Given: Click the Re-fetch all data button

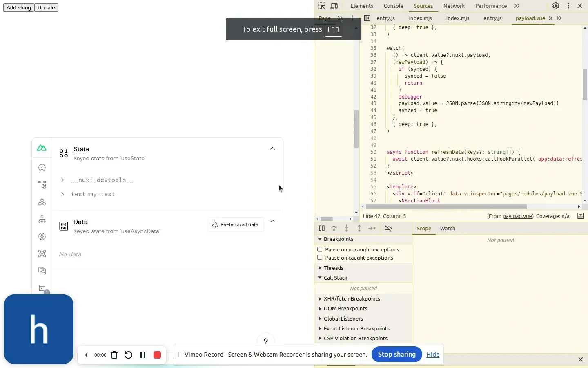Looking at the screenshot, I should (x=236, y=224).
